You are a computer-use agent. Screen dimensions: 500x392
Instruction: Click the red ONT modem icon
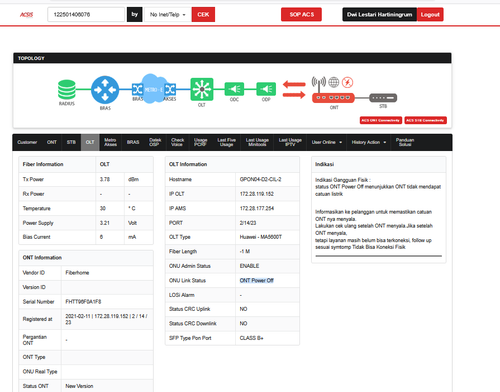(333, 98)
